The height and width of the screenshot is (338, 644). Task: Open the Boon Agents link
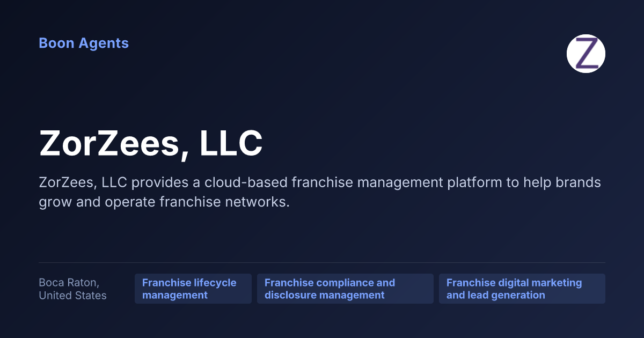(84, 43)
